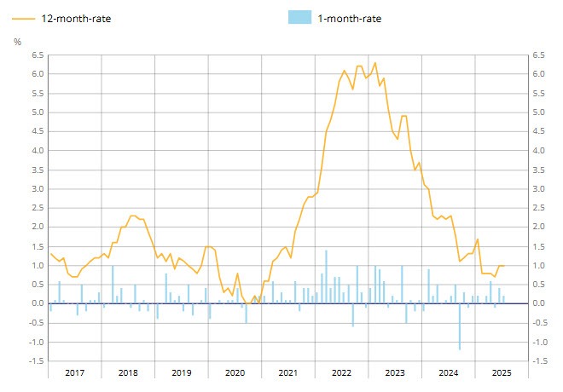Click the last point of the 12-month line in 2025
Screen dimensions: 563x392
[x=504, y=266]
